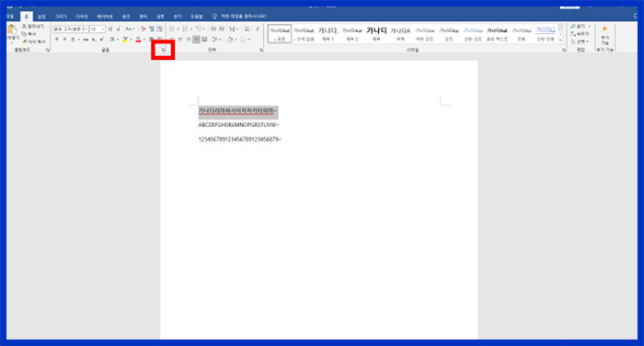644x346 pixels.
Task: Apply the red font color to the text
Action: tap(138, 40)
